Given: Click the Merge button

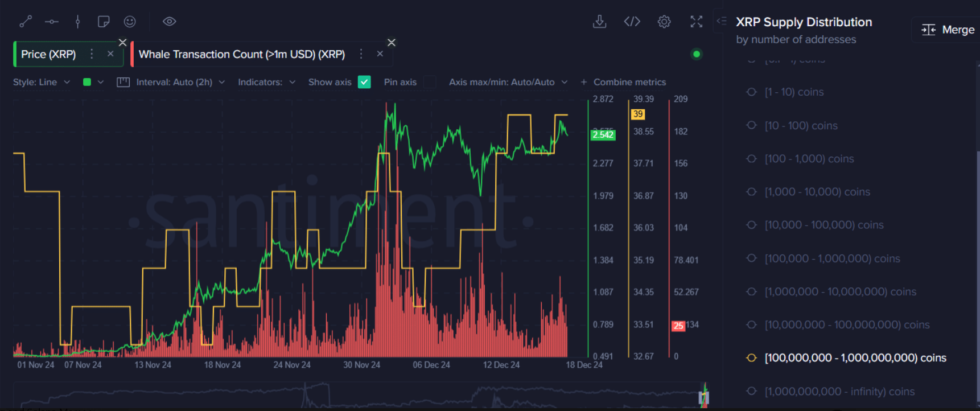Looking at the screenshot, I should (948, 30).
